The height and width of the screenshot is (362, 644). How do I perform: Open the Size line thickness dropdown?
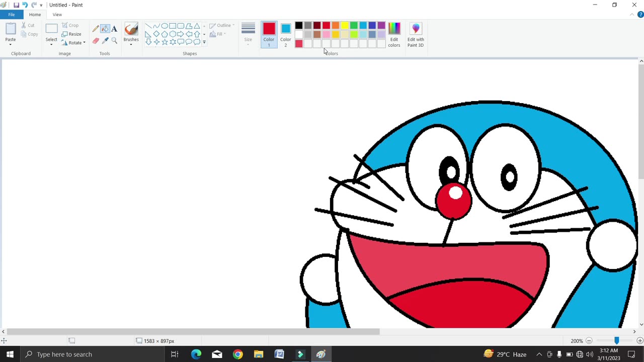pos(248,35)
